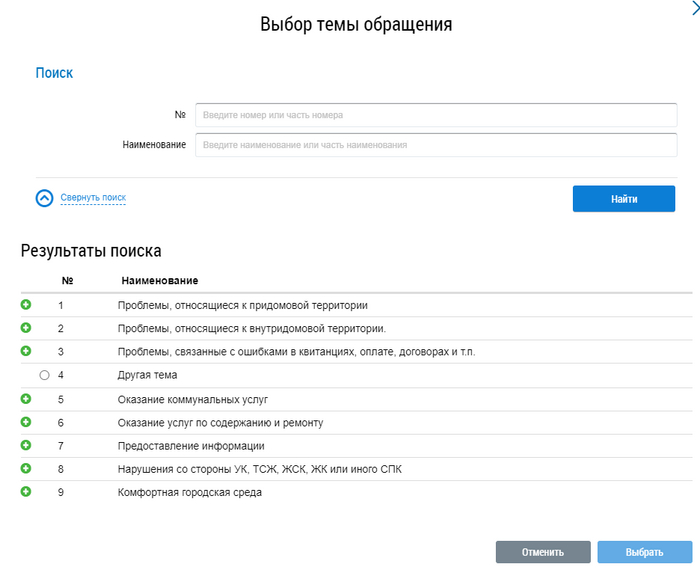This screenshot has height=570, width=700.
Task: Click the 'Отменить' button
Action: point(542,552)
